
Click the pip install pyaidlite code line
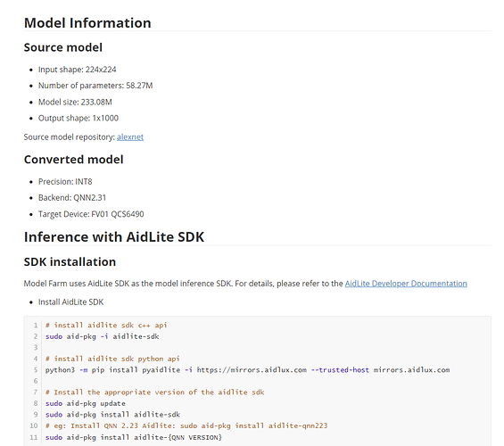click(247, 370)
